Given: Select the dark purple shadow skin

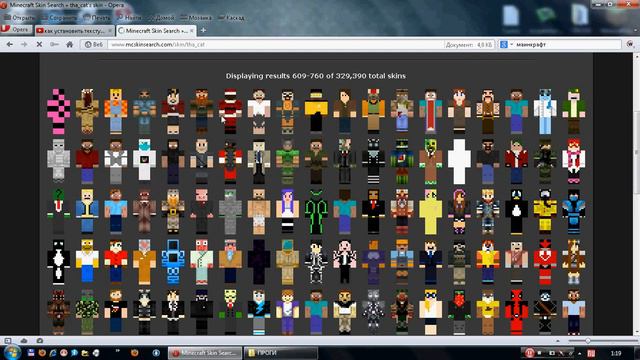Looking at the screenshot, I should 259,262.
